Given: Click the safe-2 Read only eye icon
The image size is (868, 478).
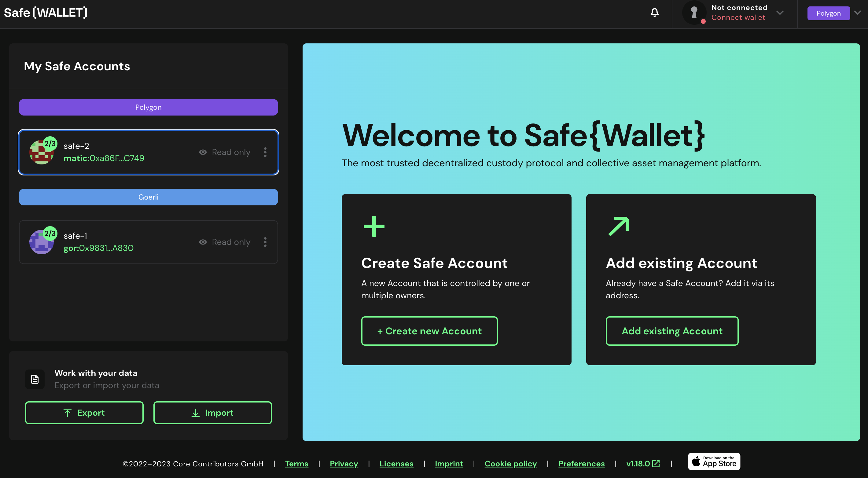Looking at the screenshot, I should (x=203, y=152).
